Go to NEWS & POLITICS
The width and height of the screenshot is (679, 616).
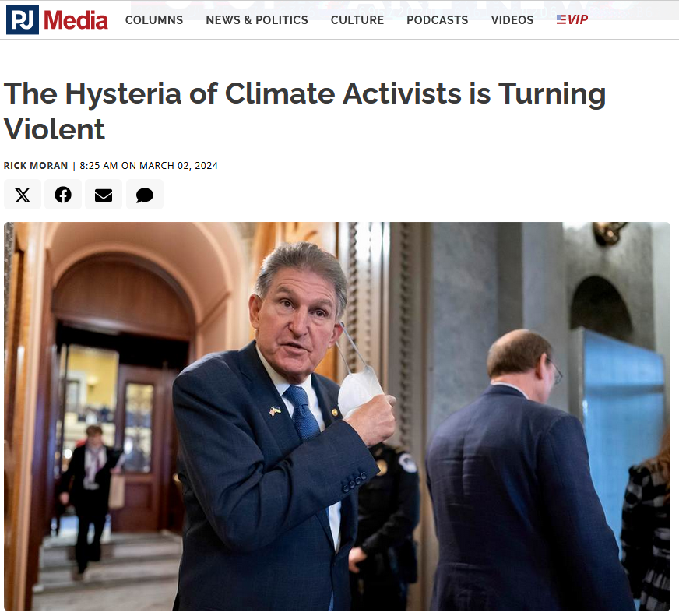[257, 20]
